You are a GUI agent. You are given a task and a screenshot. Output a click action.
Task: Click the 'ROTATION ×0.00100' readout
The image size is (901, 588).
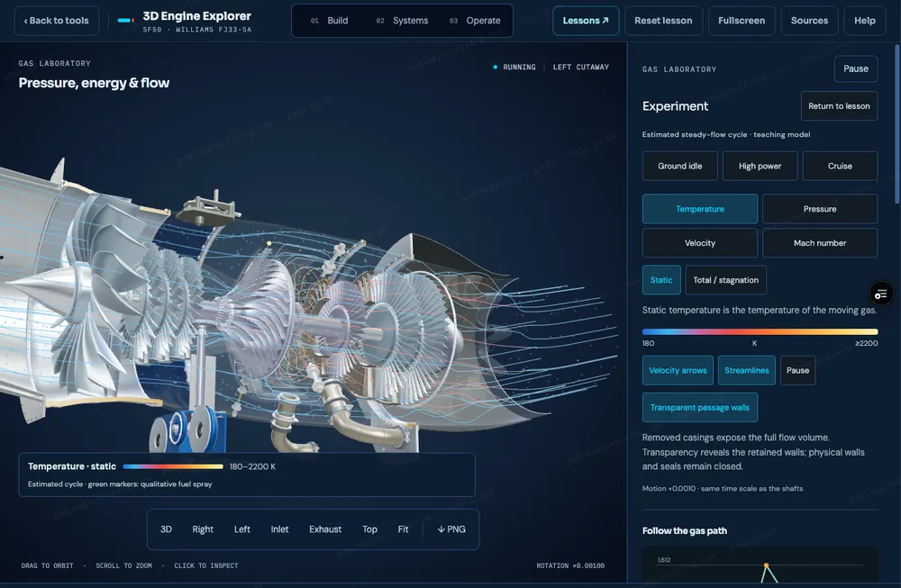[x=570, y=565]
